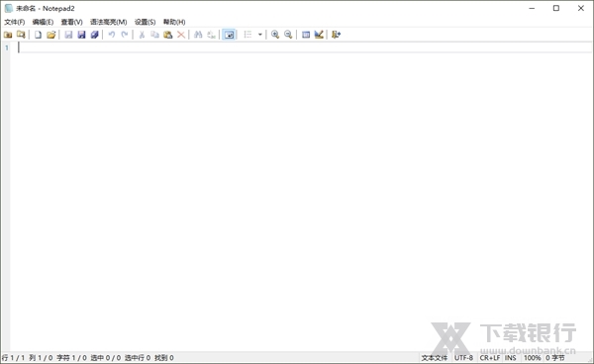Click line number 1 in the margin
594x364 pixels.
click(x=7, y=48)
